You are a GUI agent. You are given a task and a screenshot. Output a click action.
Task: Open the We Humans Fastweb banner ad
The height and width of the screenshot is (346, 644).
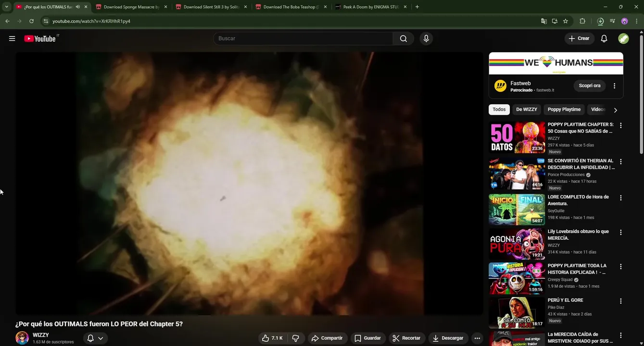(556, 63)
